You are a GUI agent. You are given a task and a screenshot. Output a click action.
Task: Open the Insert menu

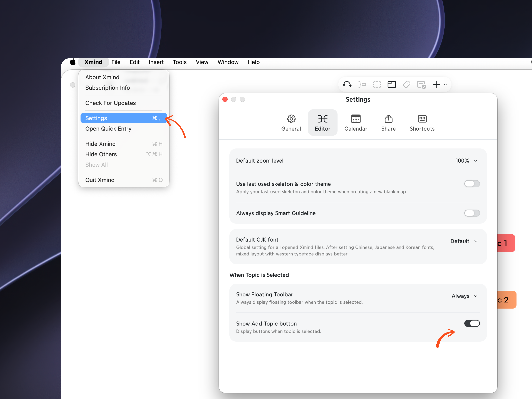tap(156, 62)
